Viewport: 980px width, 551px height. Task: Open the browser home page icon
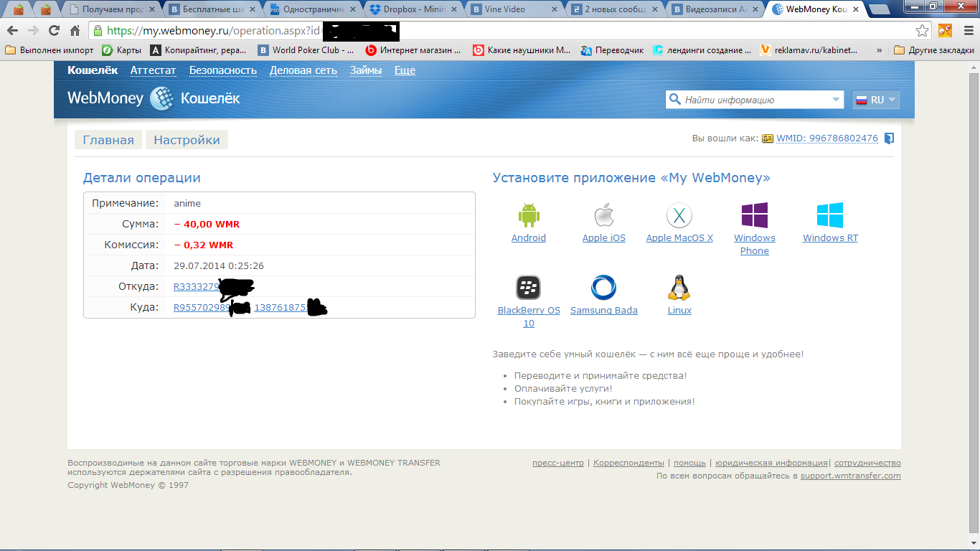(x=75, y=31)
